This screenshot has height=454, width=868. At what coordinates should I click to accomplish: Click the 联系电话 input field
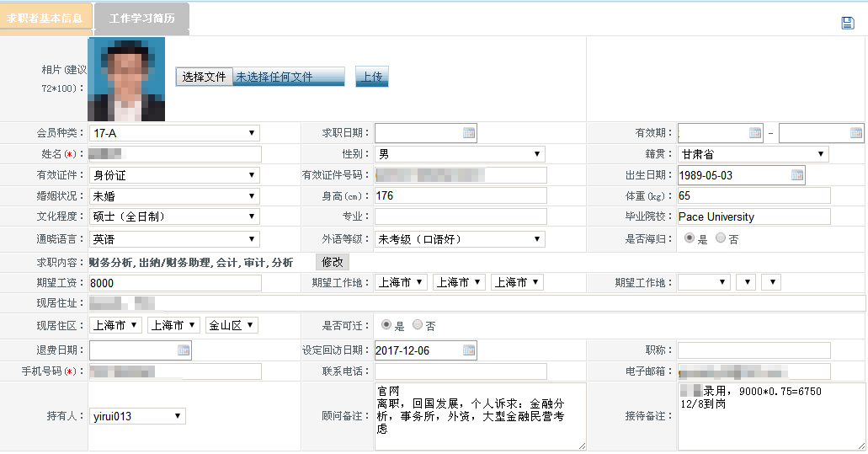tap(461, 371)
